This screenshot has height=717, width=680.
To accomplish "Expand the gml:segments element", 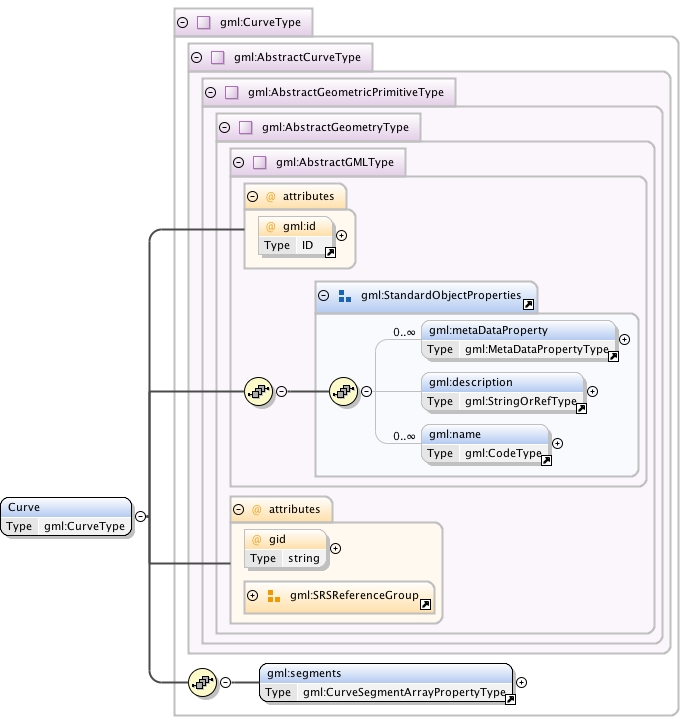I will [521, 683].
